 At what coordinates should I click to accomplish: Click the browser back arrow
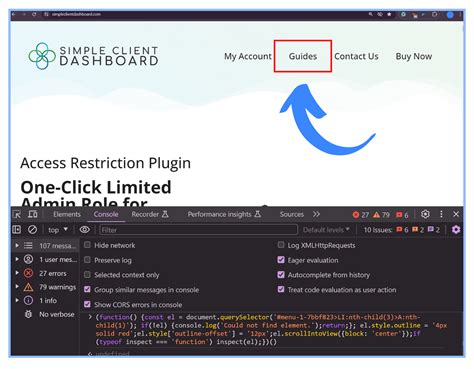(x=14, y=14)
